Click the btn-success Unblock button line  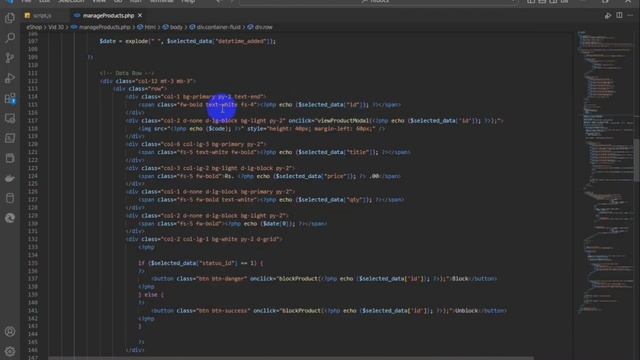point(329,311)
